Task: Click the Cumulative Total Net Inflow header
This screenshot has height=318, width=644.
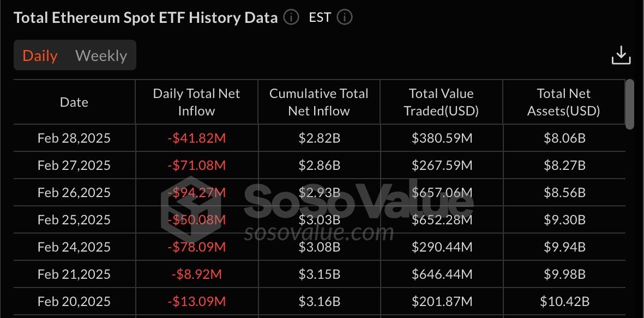Action: click(318, 102)
